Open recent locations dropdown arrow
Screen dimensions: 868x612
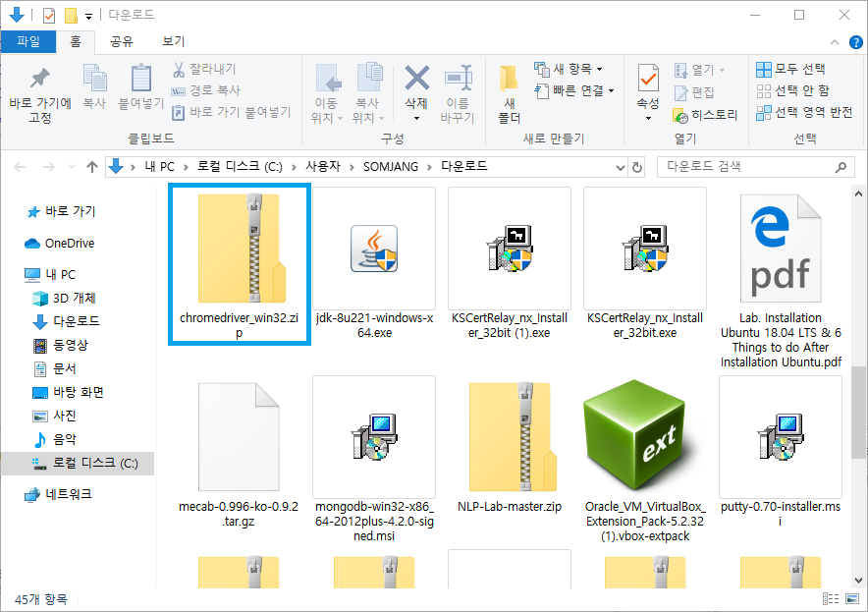click(x=72, y=167)
